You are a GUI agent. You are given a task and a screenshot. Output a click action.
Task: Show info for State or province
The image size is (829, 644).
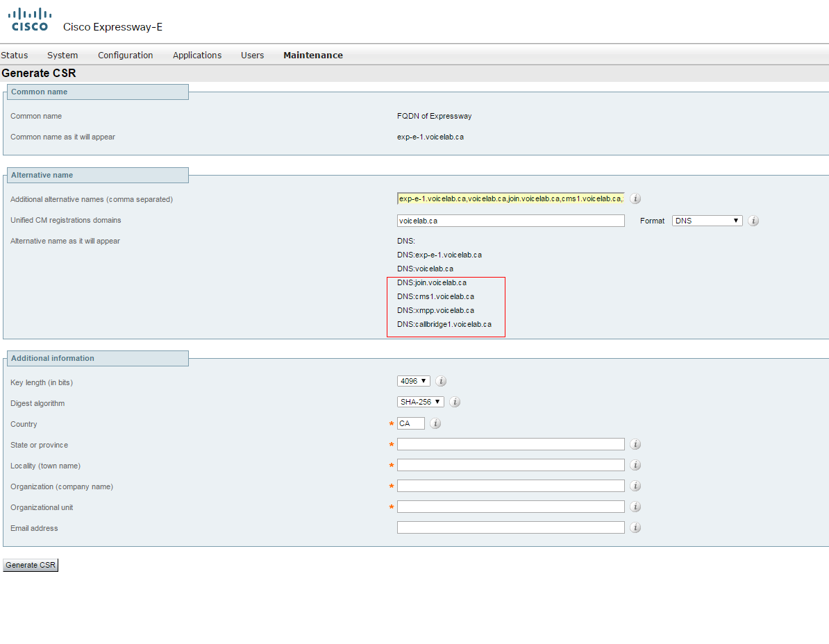(635, 444)
